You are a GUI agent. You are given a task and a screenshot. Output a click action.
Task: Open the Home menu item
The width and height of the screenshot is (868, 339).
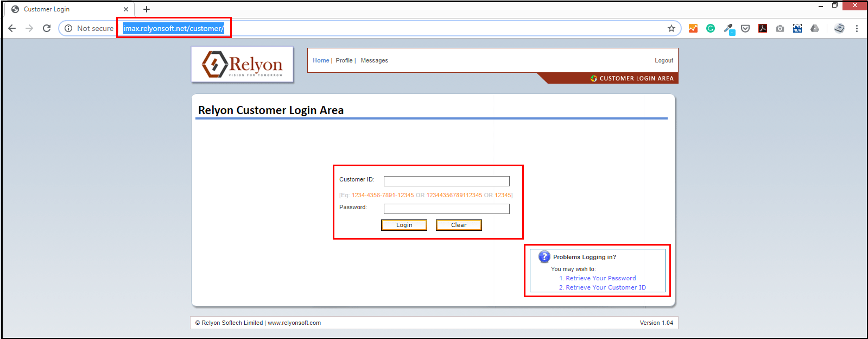point(321,60)
